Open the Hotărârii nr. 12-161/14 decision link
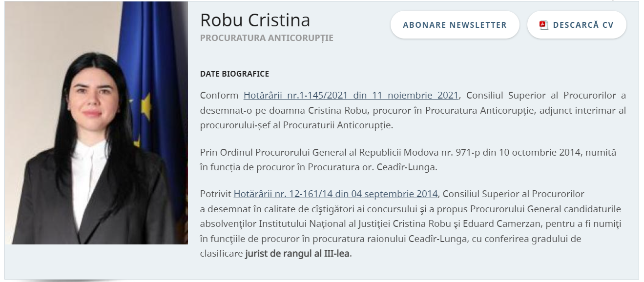This screenshot has height=282, width=644. [335, 194]
